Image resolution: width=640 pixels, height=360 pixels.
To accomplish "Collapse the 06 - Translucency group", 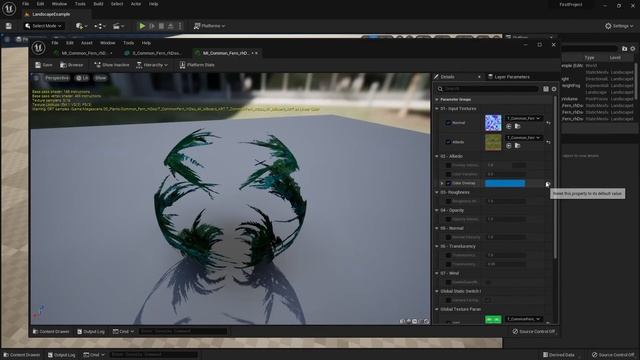I will pyautogui.click(x=437, y=246).
